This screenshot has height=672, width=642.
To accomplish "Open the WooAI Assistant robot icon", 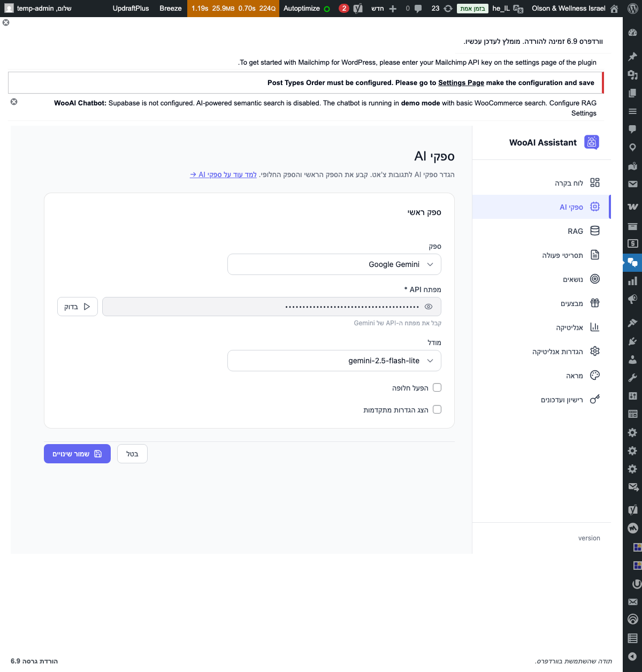I will [x=592, y=142].
